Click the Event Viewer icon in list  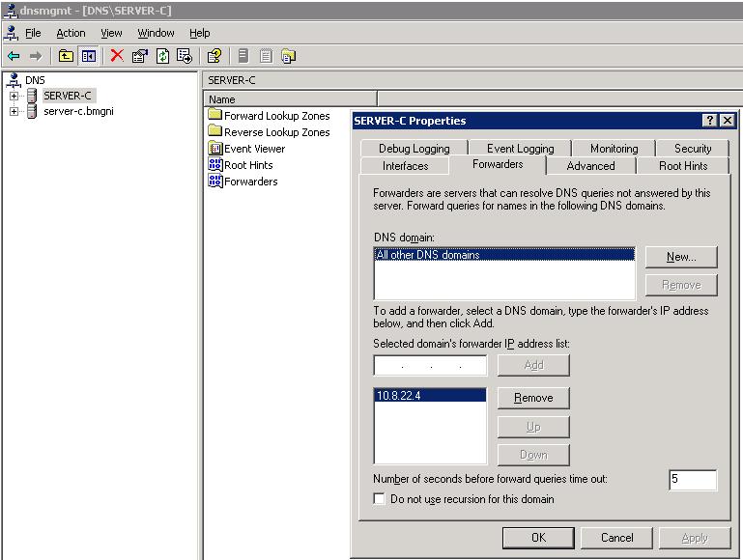click(x=215, y=148)
